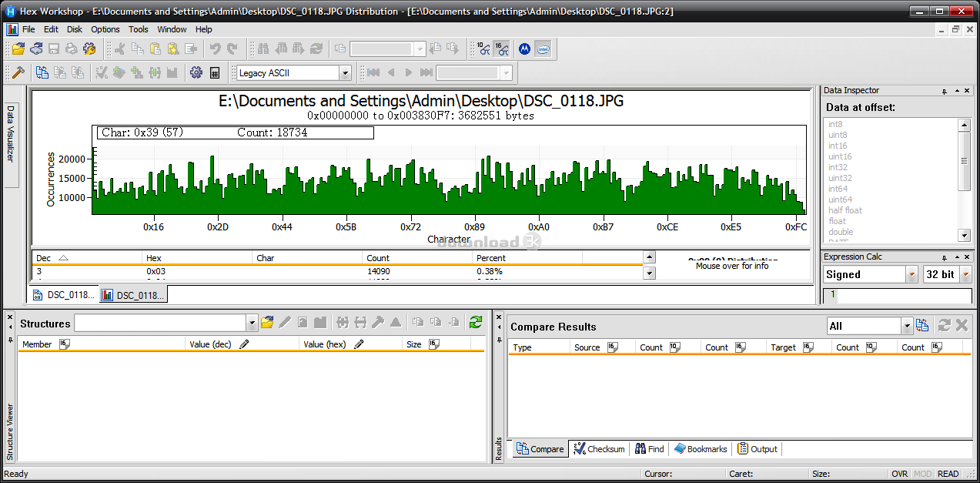Image resolution: width=980 pixels, height=483 pixels.
Task: Open a structure library with the folder icon
Action: pyautogui.click(x=267, y=322)
